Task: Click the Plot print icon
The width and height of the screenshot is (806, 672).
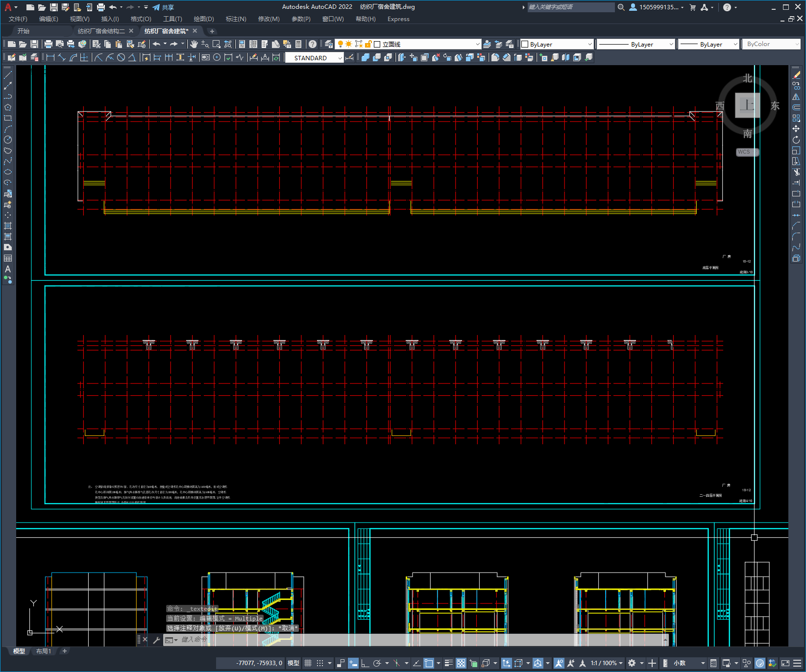Action: pos(49,44)
